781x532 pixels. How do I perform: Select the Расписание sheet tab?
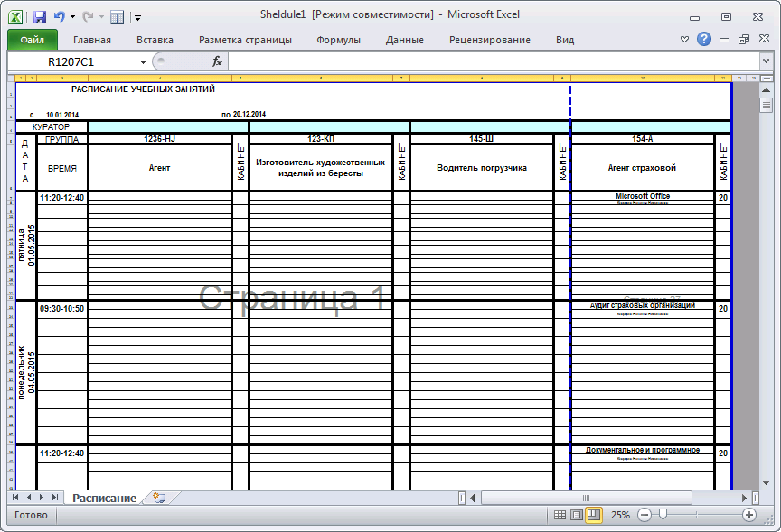(105, 498)
